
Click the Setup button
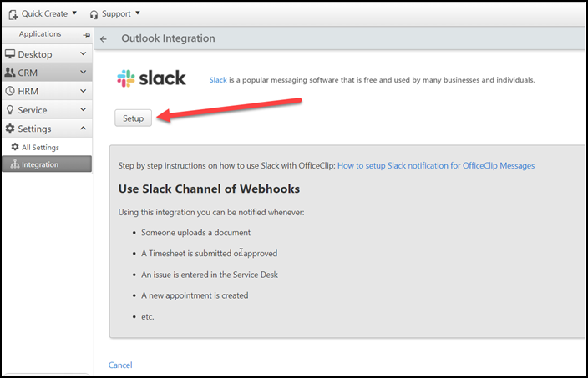point(133,118)
